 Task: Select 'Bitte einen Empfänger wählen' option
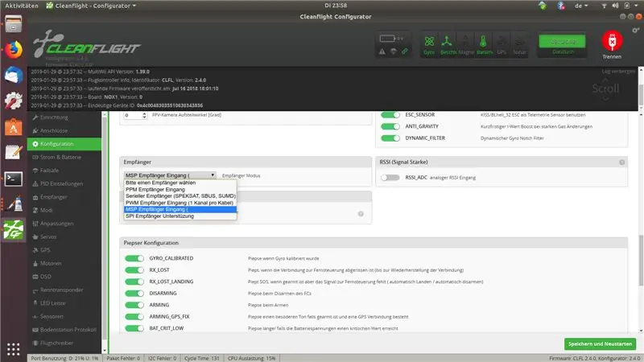coord(180,183)
